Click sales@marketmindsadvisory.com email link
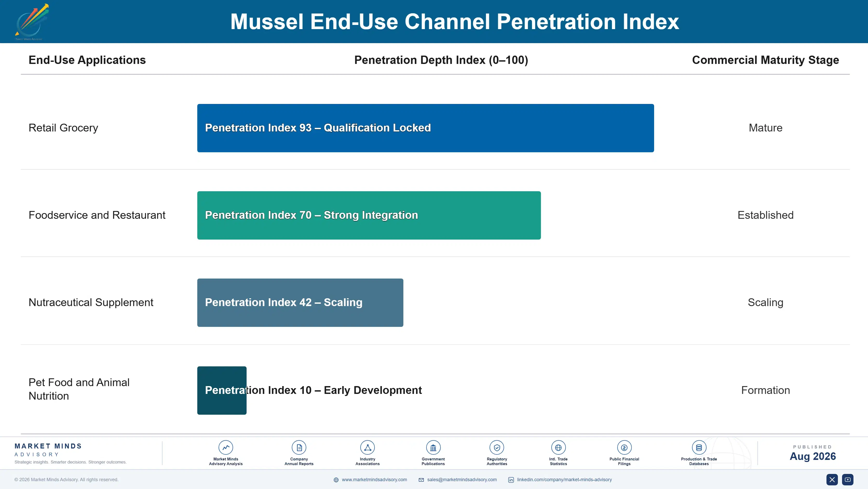 coord(462,480)
